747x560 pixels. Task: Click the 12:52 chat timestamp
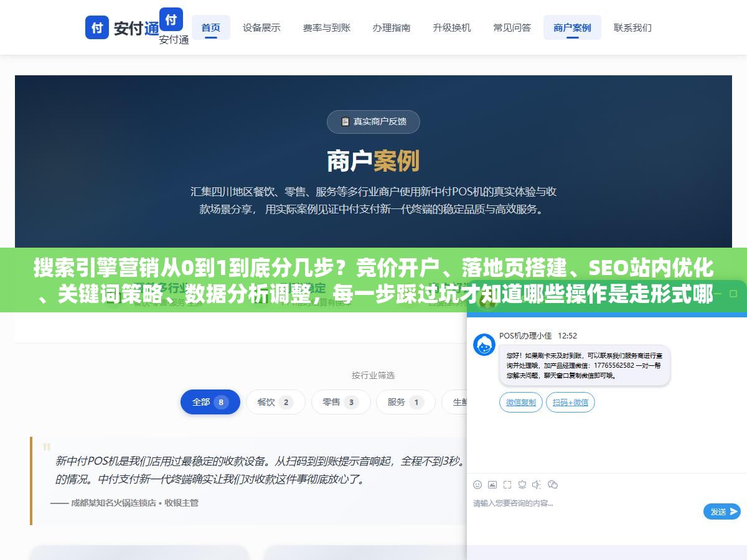pyautogui.click(x=567, y=335)
